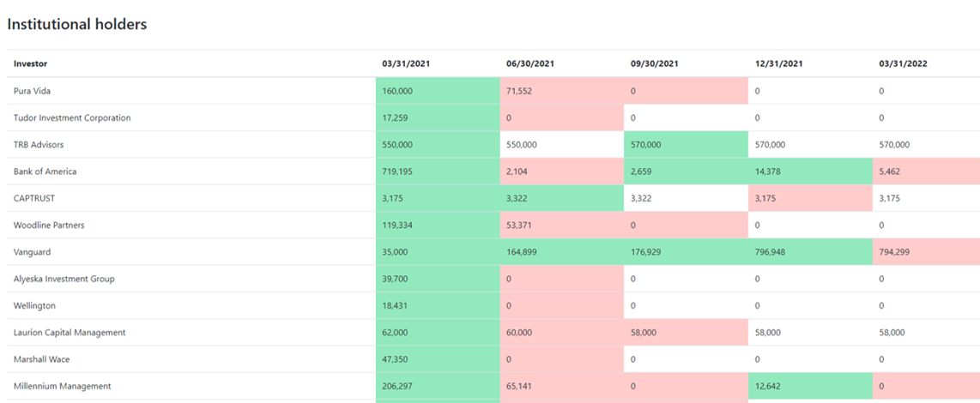This screenshot has width=980, height=403.
Task: Select the 12/31/2021 column header
Action: [778, 63]
